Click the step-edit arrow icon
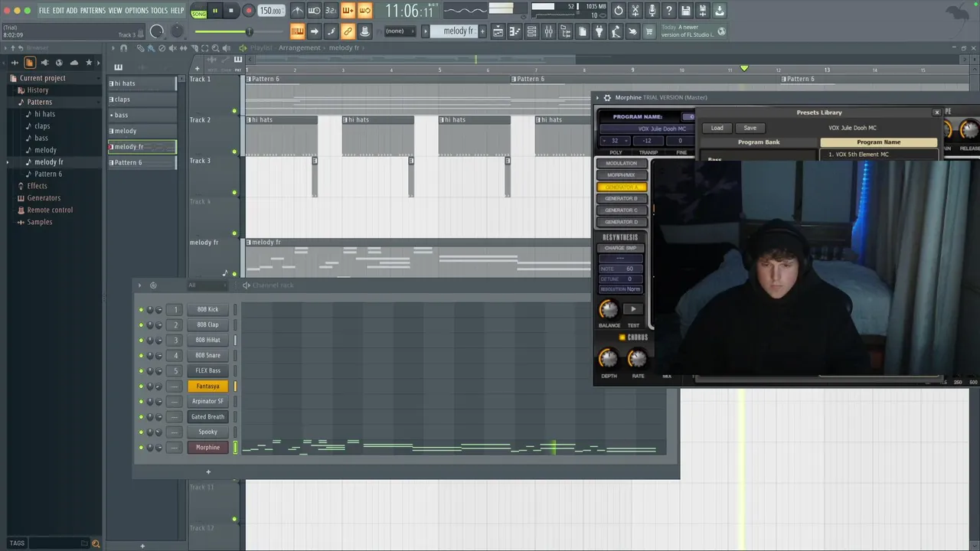Viewport: 980px width, 551px height. click(314, 31)
